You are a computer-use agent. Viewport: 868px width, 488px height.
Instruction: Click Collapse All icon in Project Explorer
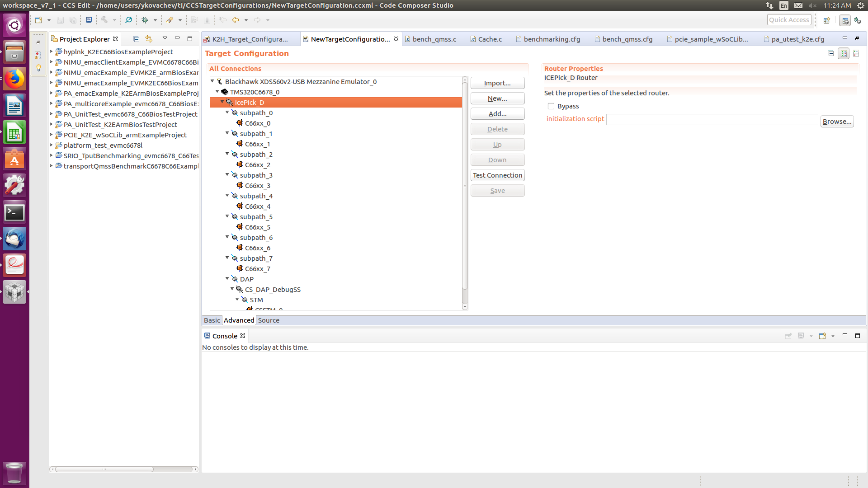(x=136, y=39)
